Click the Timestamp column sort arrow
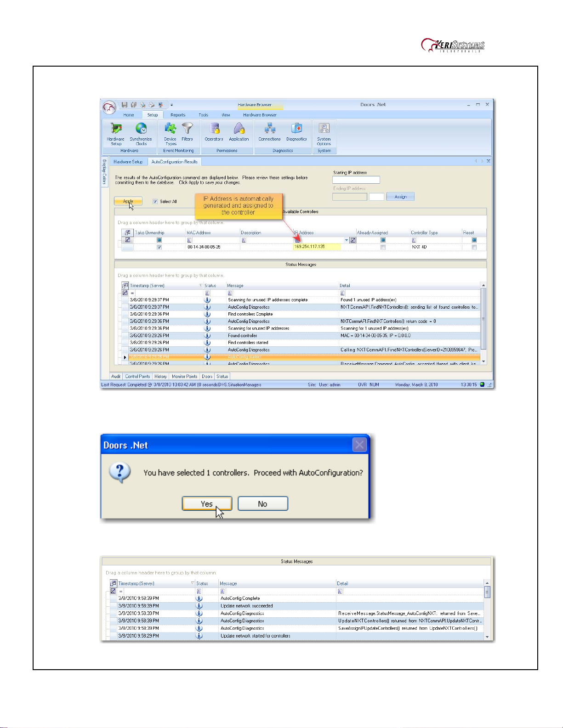Image resolution: width=563 pixels, height=728 pixels. tap(201, 286)
